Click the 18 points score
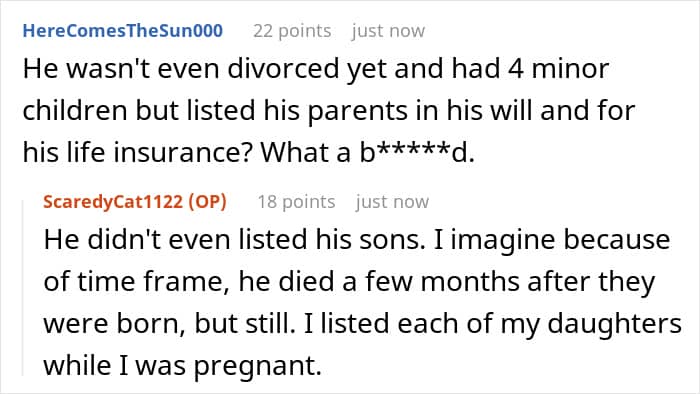700x394 pixels. click(x=296, y=202)
